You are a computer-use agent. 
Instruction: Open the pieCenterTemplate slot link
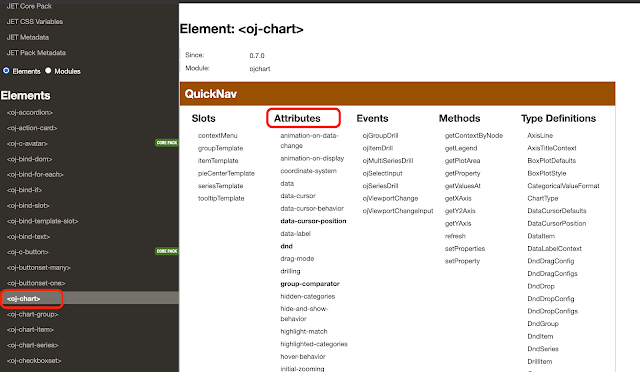coord(226,174)
